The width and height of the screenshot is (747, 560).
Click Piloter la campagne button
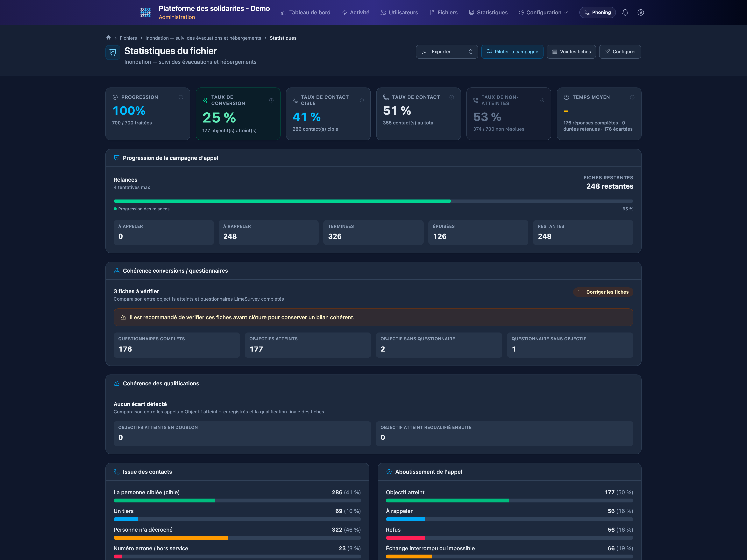click(512, 52)
